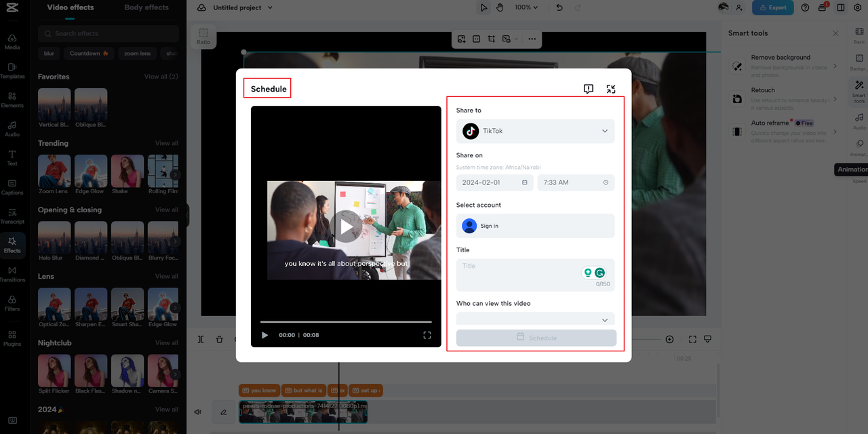Open the Transcript sidebar panel
This screenshot has height=434, width=868.
click(x=12, y=216)
